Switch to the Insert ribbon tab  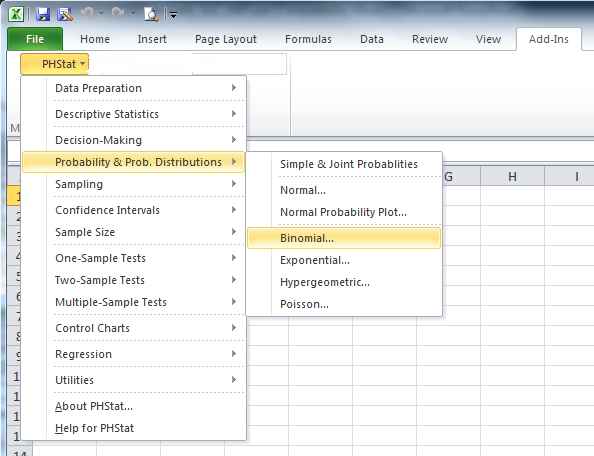tap(152, 39)
